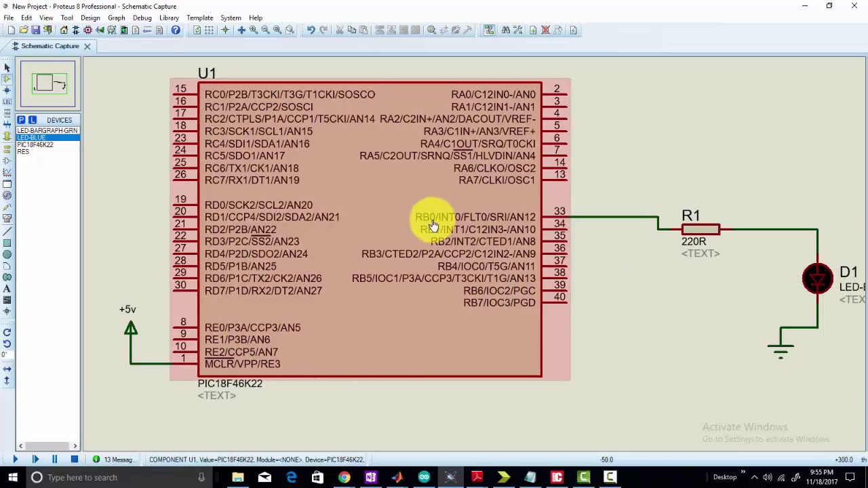Add a new sheet icon

point(533,30)
